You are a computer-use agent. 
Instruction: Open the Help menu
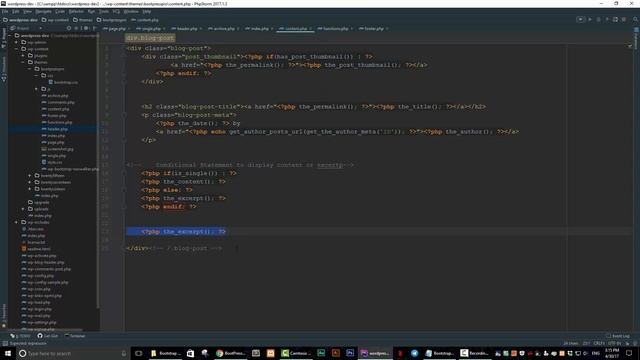tap(147, 11)
